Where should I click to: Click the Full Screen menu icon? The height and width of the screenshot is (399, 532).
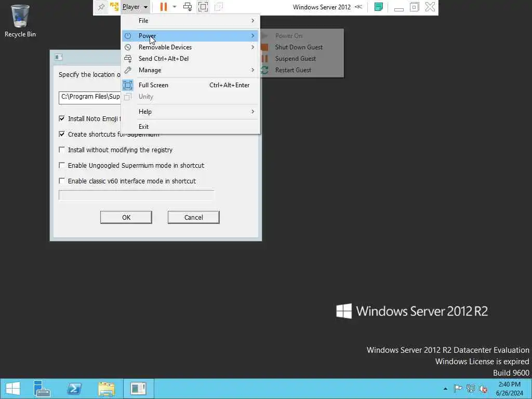128,85
